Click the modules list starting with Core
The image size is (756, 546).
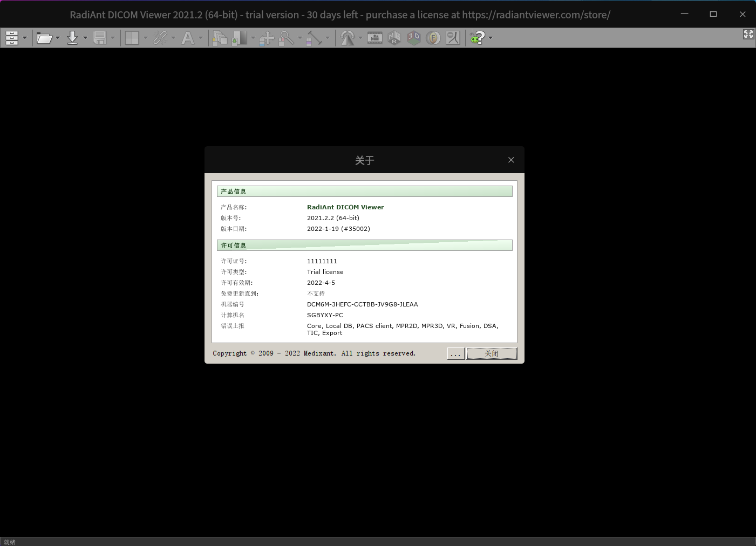403,329
